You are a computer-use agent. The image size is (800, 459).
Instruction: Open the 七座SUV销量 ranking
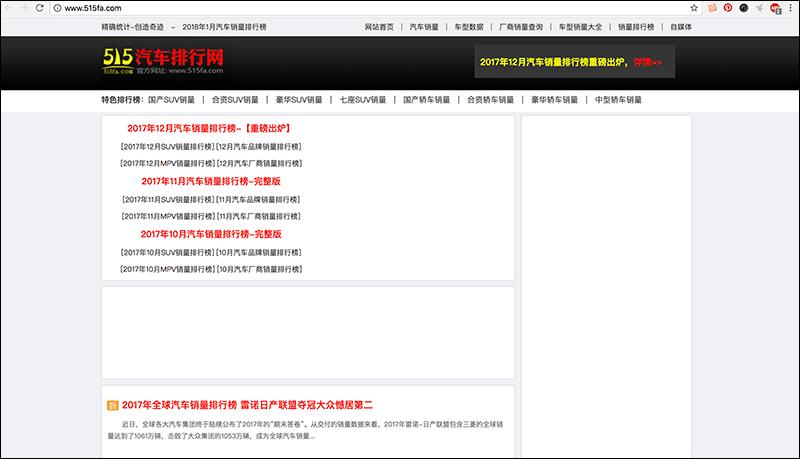point(363,100)
